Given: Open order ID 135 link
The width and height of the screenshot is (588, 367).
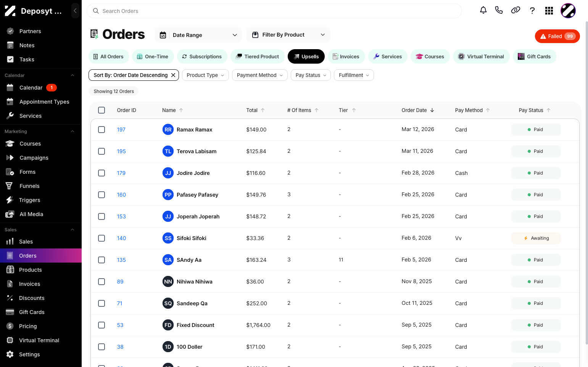Looking at the screenshot, I should pyautogui.click(x=121, y=260).
